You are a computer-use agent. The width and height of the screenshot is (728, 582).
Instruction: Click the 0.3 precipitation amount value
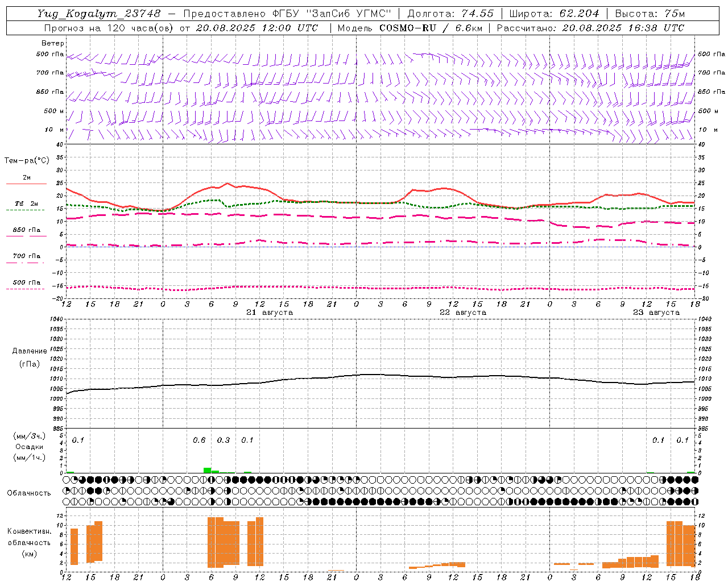(224, 440)
